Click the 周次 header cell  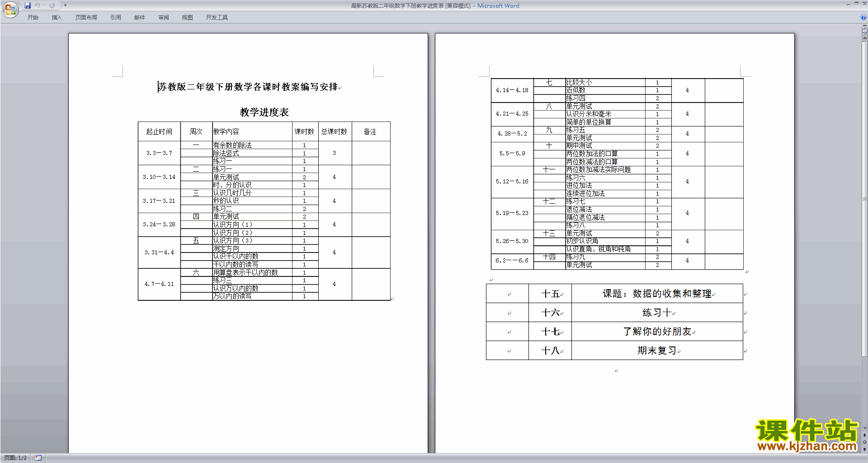point(196,131)
